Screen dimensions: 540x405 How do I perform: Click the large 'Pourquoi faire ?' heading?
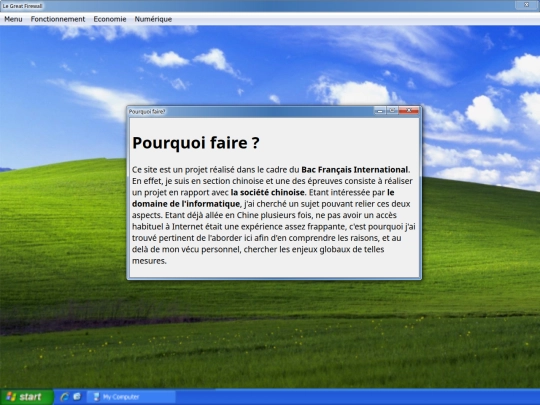point(196,143)
